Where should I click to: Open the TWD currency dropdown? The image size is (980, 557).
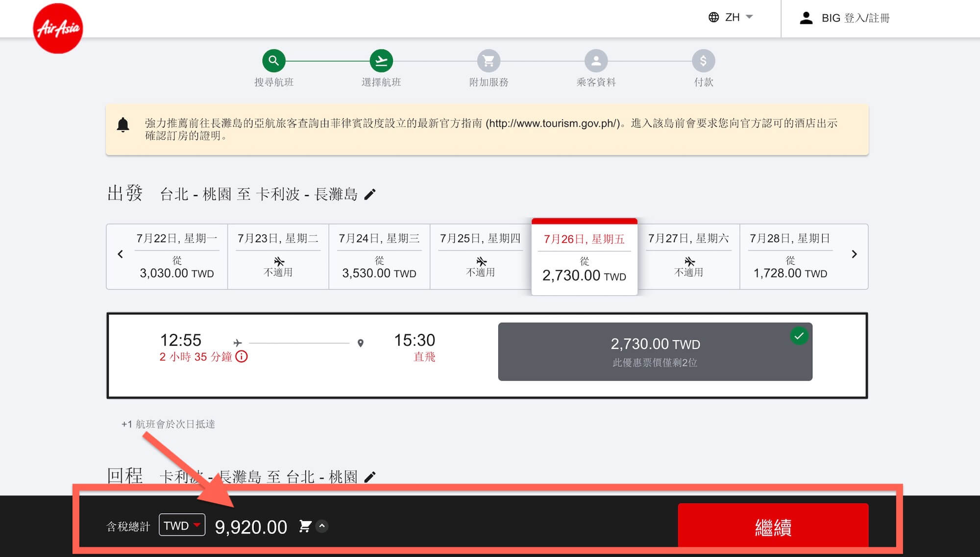pyautogui.click(x=182, y=525)
